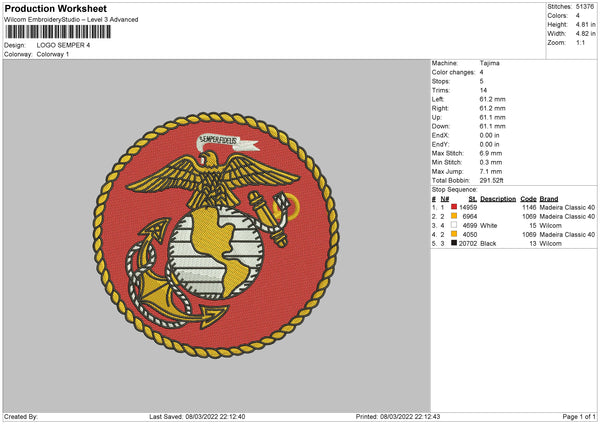Click the barcode under the worksheet title
This screenshot has width=600, height=424.
pos(58,32)
